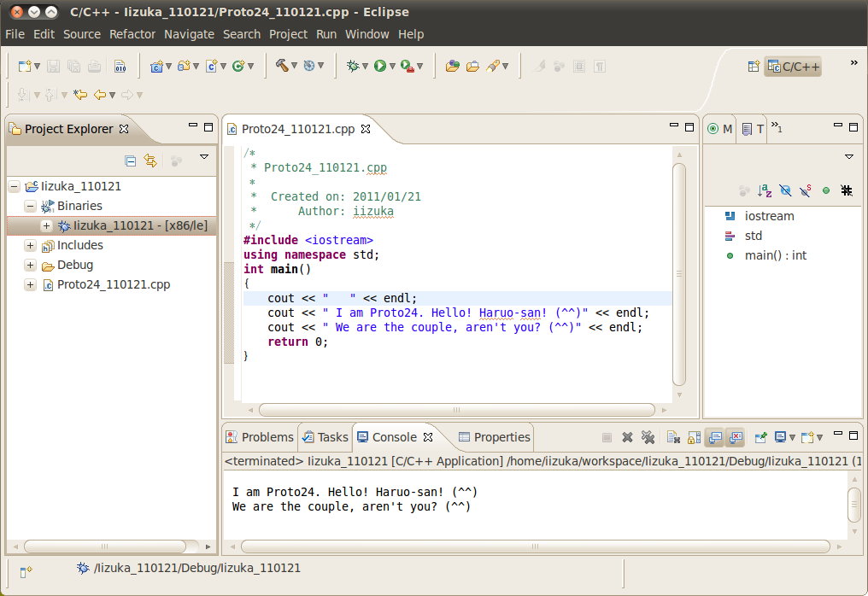Toggle Hide Inactive Elements in Outline
Screen dimensions: 868x596
(x=847, y=191)
